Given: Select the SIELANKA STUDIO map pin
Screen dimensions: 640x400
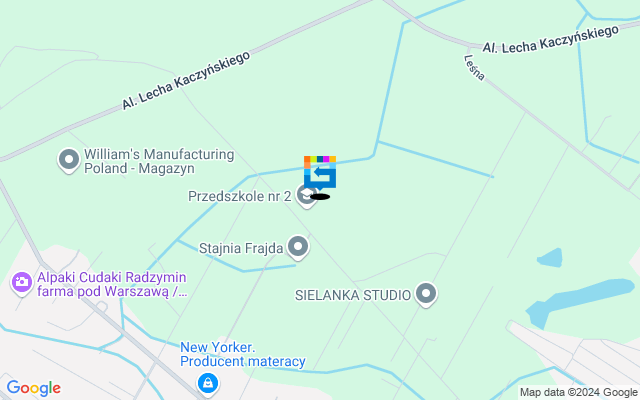Looking at the screenshot, I should point(426,294).
